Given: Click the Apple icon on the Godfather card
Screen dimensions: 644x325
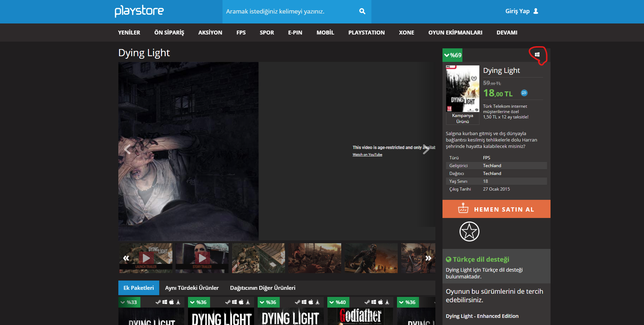Looking at the screenshot, I should 381,302.
